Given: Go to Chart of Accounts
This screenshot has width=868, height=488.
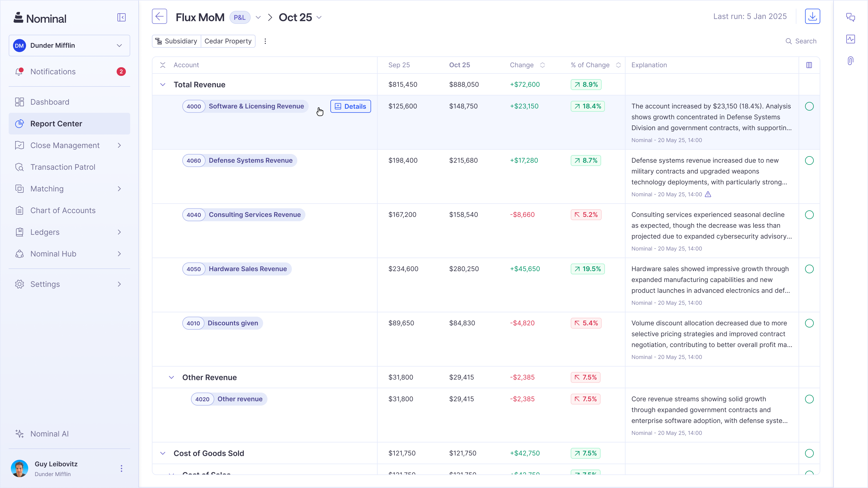Looking at the screenshot, I should coord(63,210).
